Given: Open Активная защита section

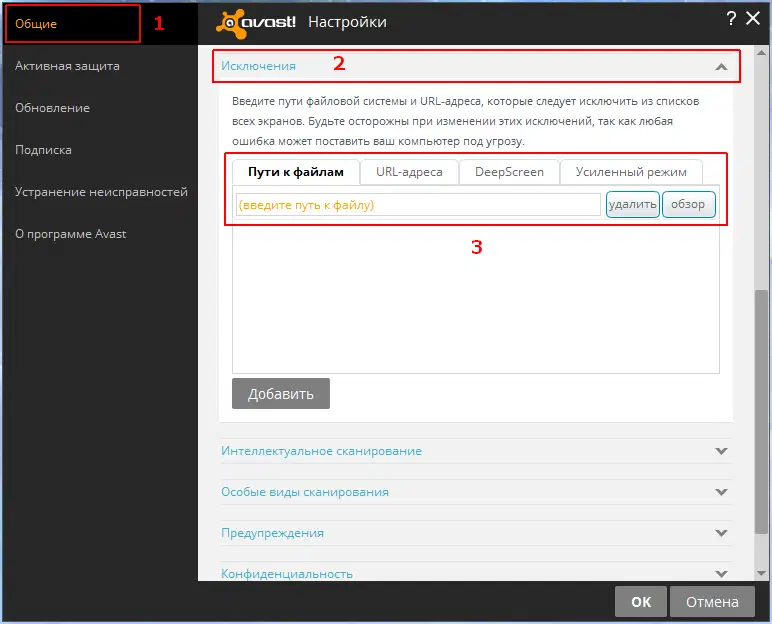Looking at the screenshot, I should coord(67,66).
